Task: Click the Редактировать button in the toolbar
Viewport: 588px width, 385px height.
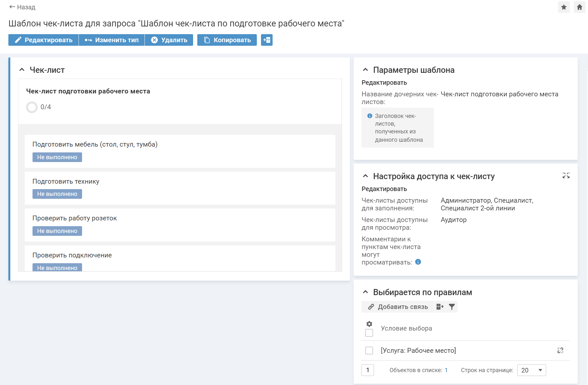Action: point(43,40)
